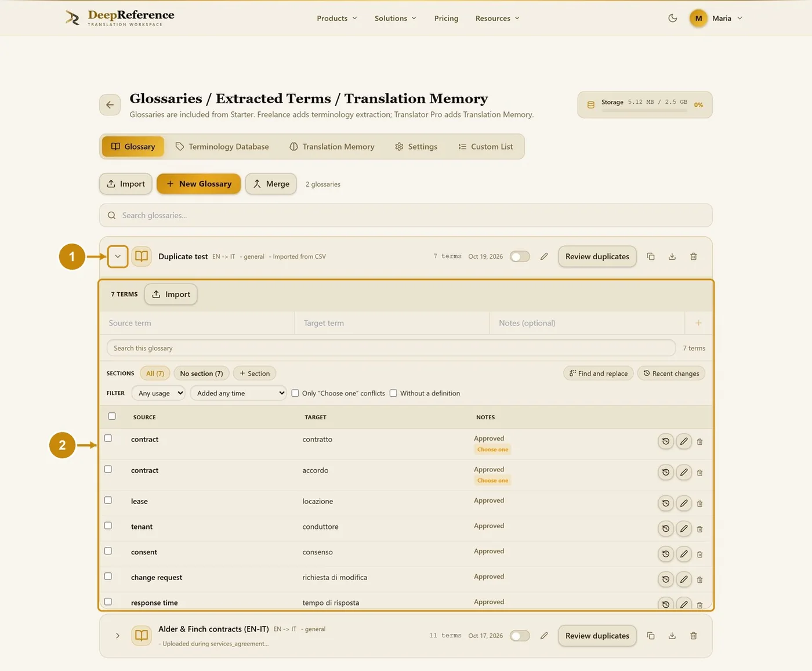
Task: Edit the Duplicate test glossary name
Action: pos(544,256)
